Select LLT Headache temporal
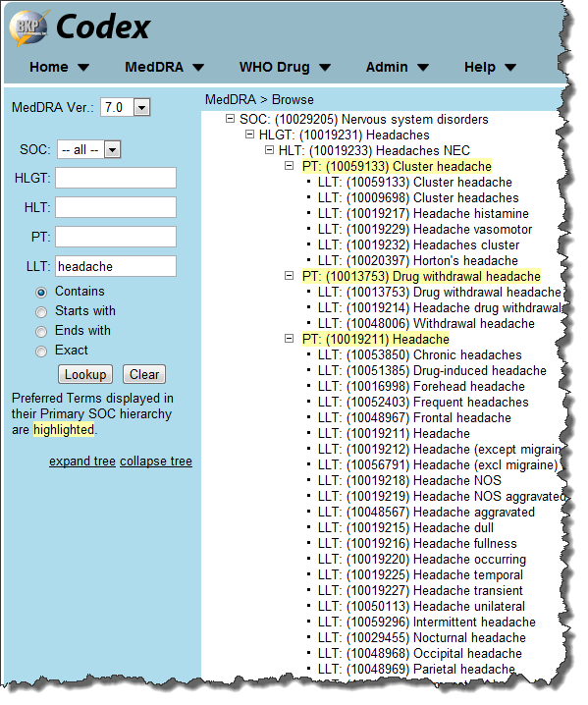This screenshot has height=705, width=588. [x=420, y=575]
